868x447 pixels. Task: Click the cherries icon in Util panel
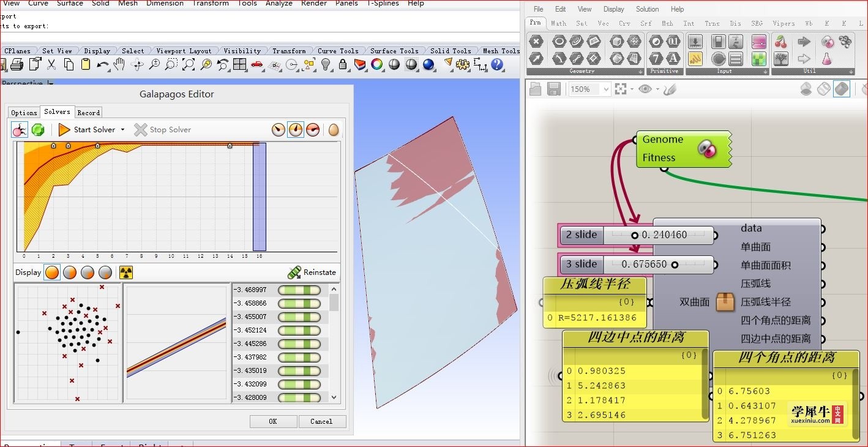pos(780,42)
